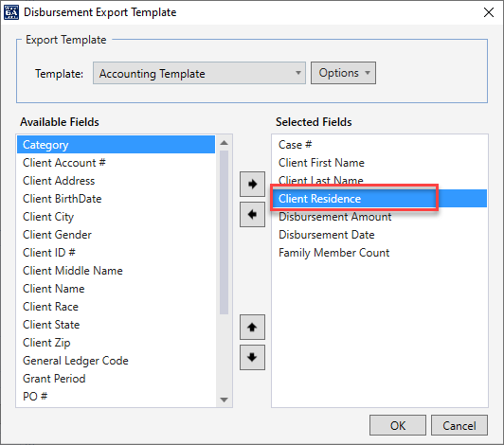Open the Template dropdown showing Accounting Template

[x=199, y=73]
